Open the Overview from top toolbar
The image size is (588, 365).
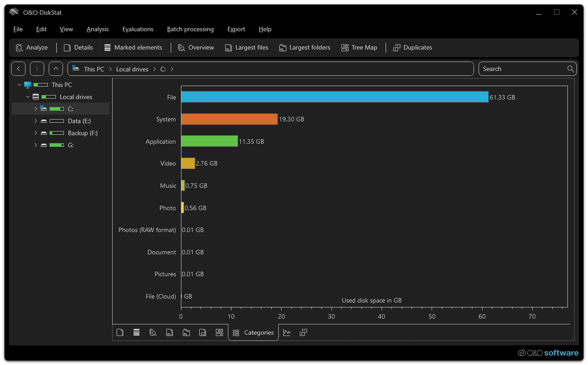click(196, 47)
